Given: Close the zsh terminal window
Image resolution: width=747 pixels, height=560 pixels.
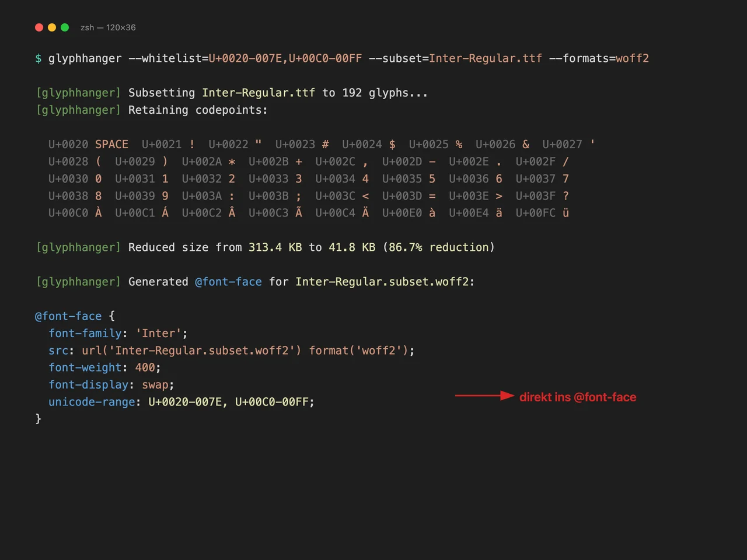Looking at the screenshot, I should pos(39,27).
